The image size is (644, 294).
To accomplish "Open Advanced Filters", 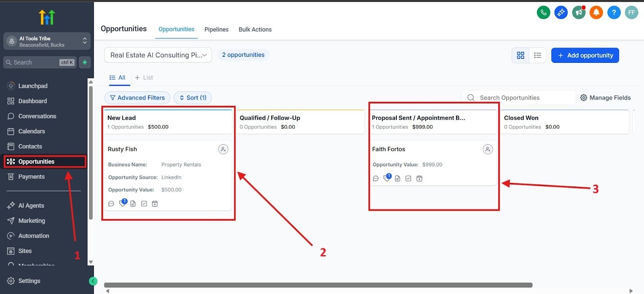I will tap(137, 98).
